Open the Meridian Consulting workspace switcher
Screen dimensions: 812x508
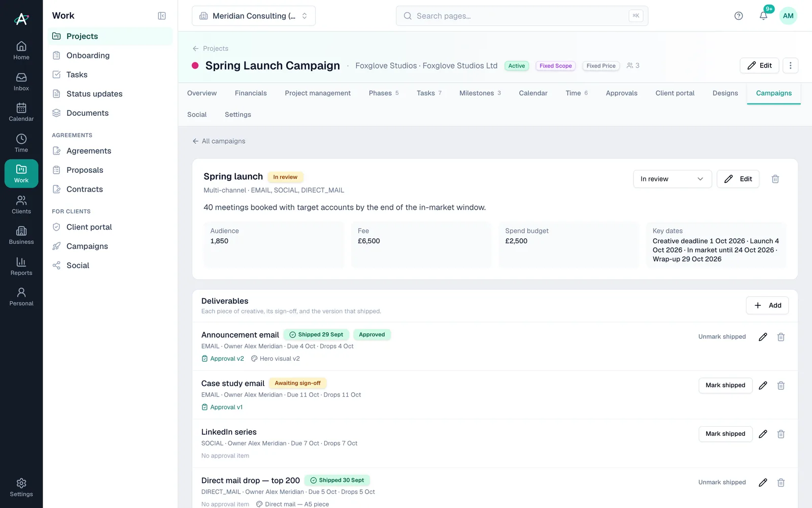pos(254,16)
